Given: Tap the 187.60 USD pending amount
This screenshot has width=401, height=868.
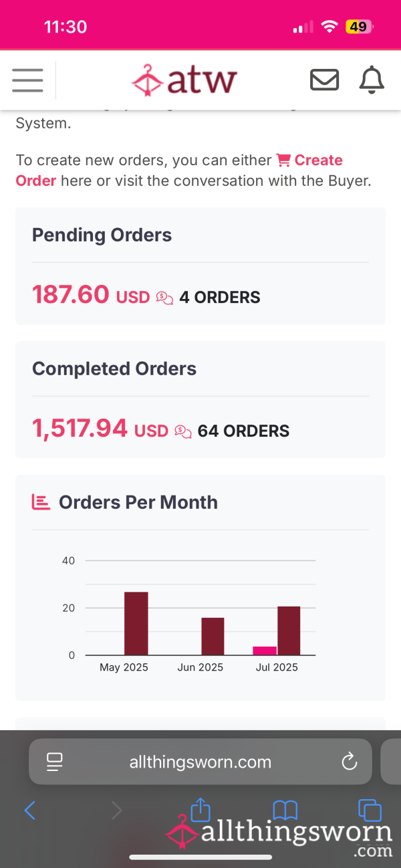Looking at the screenshot, I should click(91, 295).
